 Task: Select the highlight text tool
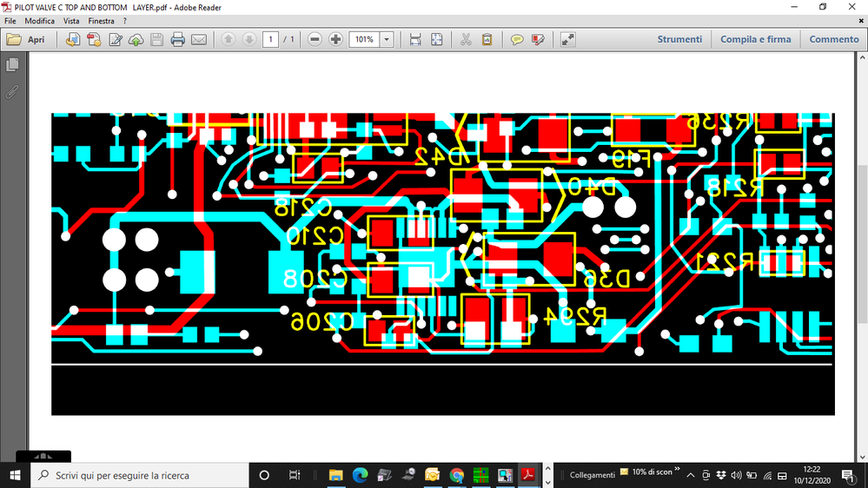[x=538, y=39]
